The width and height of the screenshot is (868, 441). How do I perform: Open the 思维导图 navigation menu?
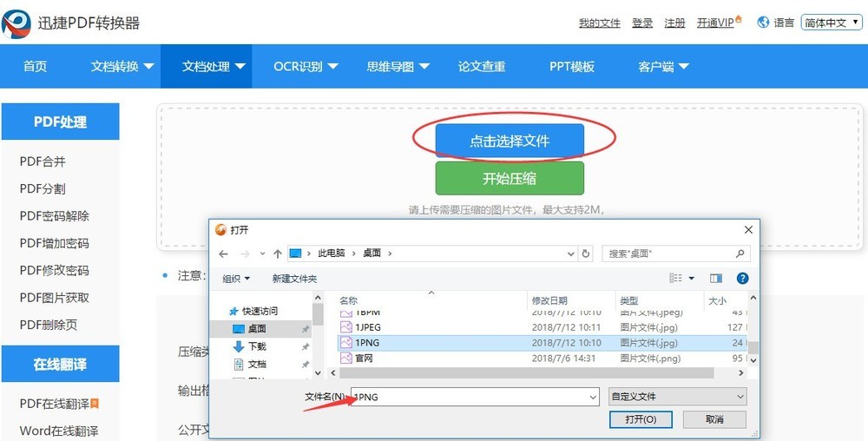[x=398, y=66]
